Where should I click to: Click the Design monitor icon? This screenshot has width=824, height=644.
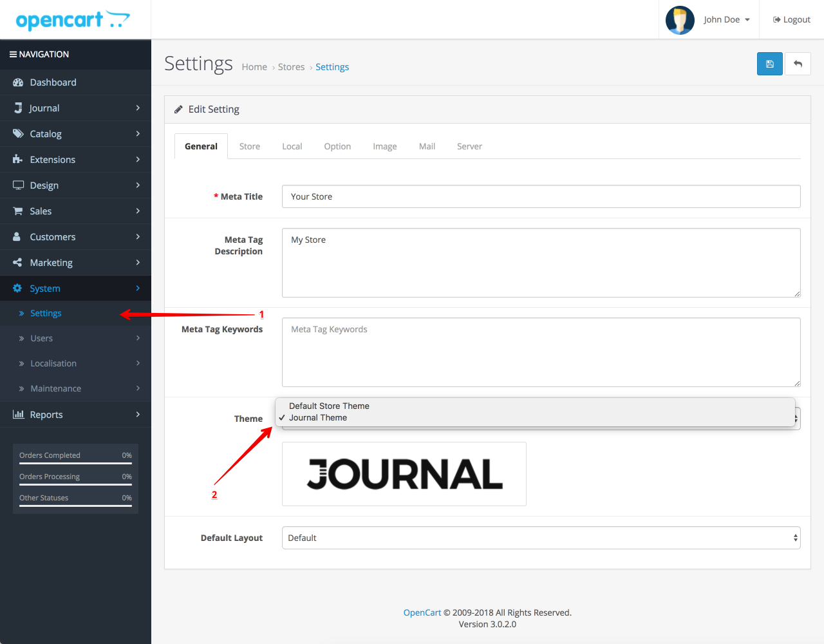tap(18, 185)
